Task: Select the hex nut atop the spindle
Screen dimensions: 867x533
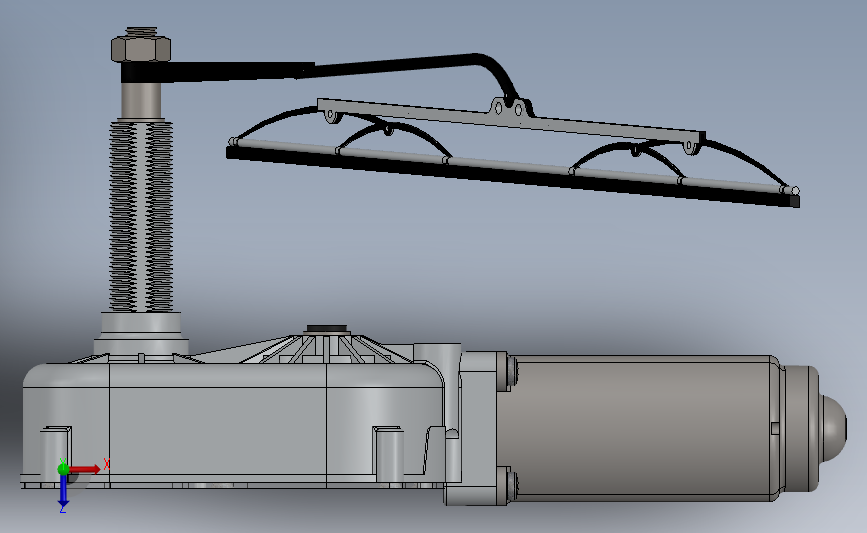Action: click(141, 48)
